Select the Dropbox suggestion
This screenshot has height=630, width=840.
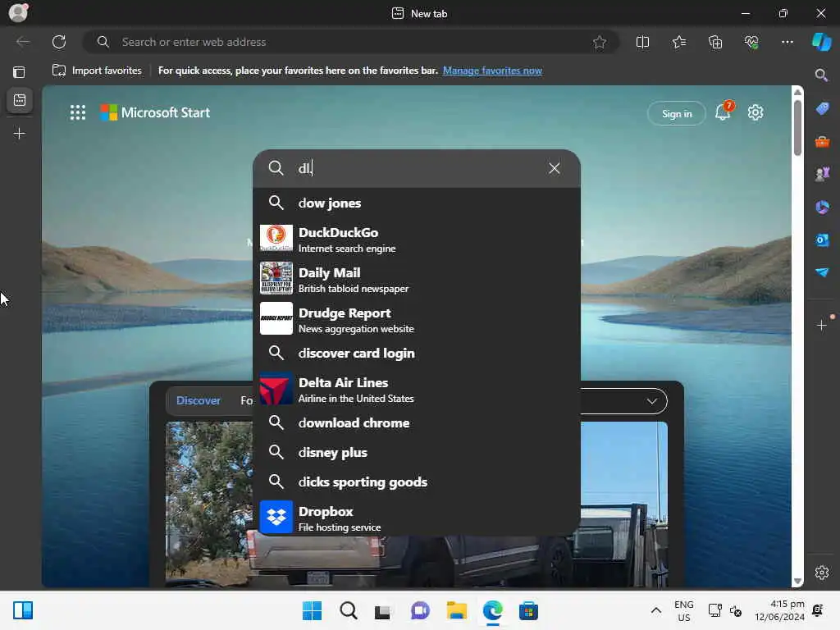417,518
